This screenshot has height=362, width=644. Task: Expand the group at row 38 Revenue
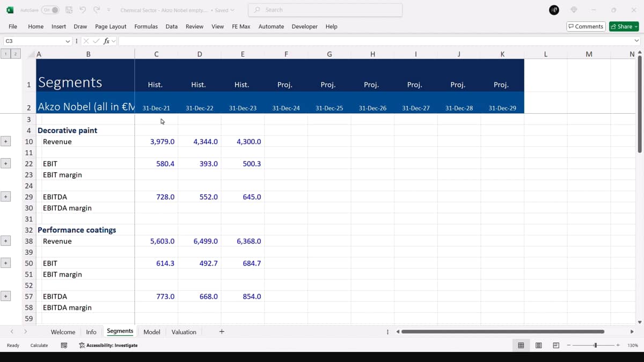(x=6, y=241)
